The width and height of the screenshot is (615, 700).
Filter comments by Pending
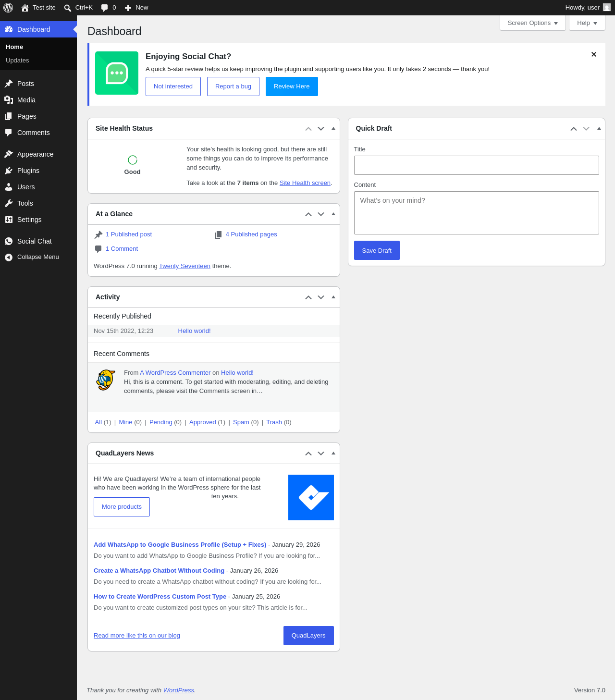pos(160,422)
